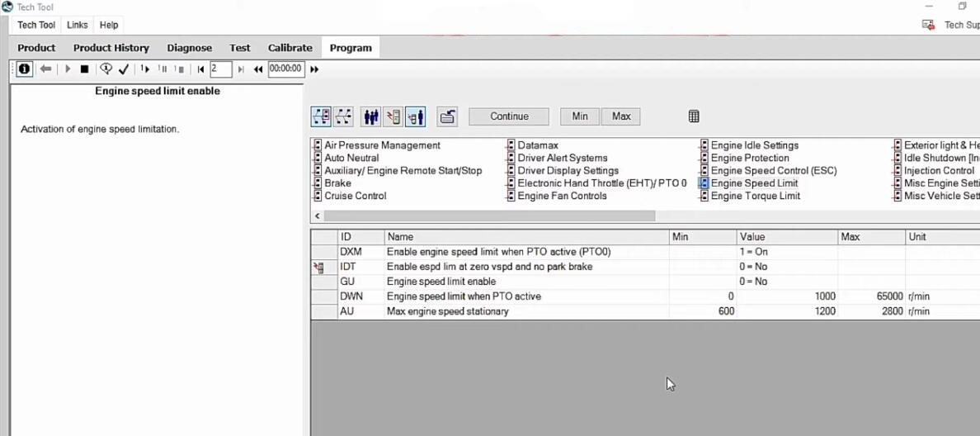Toggle the person-with-module filter icon
This screenshot has width=980, height=436.
pos(415,116)
